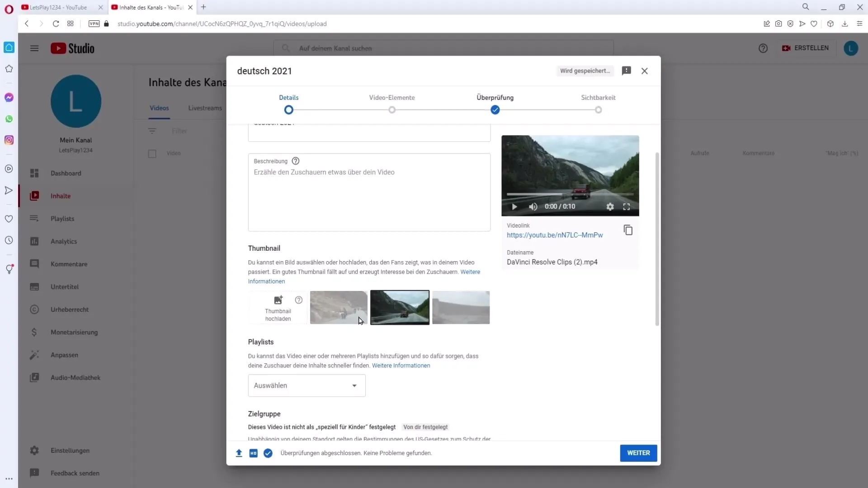Open Dashboard in sidebar
868x488 pixels.
(x=76, y=173)
